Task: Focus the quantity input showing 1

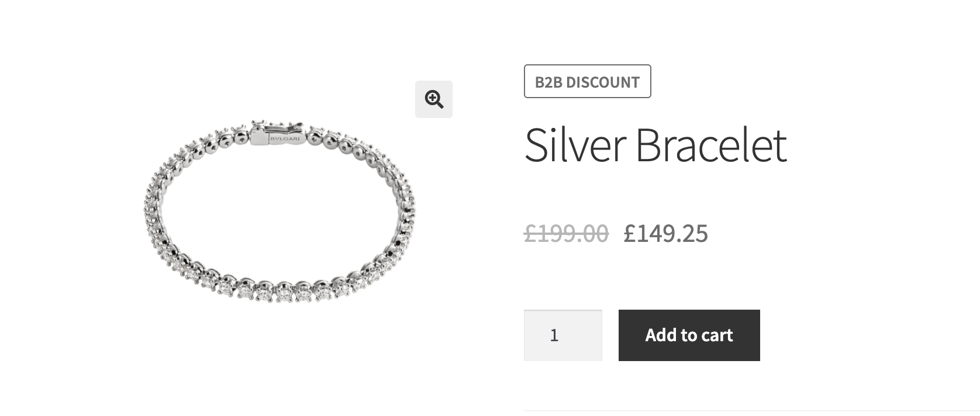Action: tap(563, 335)
